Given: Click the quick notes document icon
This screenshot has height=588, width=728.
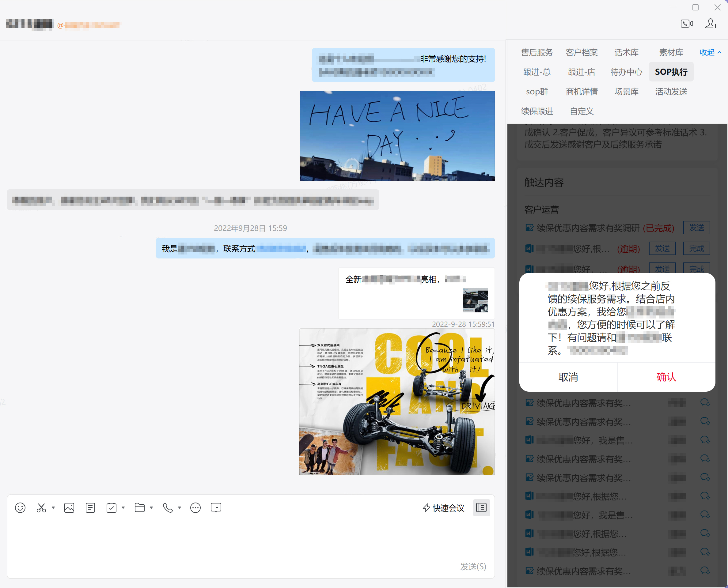Looking at the screenshot, I should 90,508.
